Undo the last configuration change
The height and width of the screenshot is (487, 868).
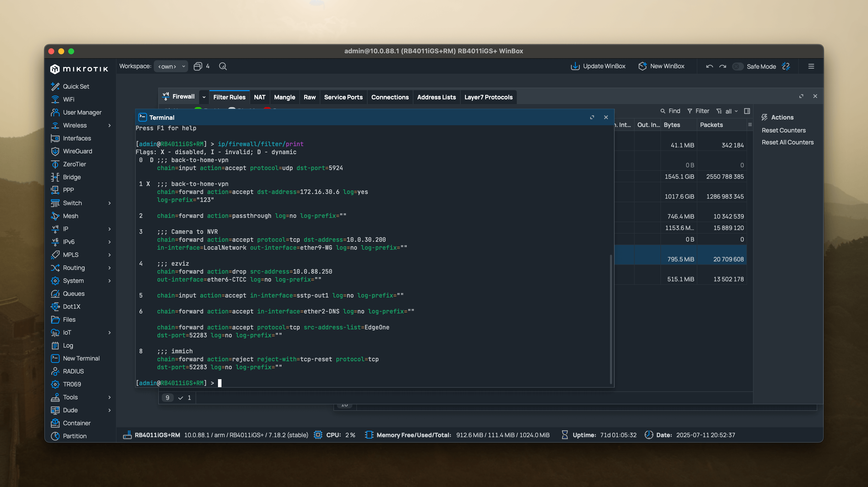tap(709, 66)
